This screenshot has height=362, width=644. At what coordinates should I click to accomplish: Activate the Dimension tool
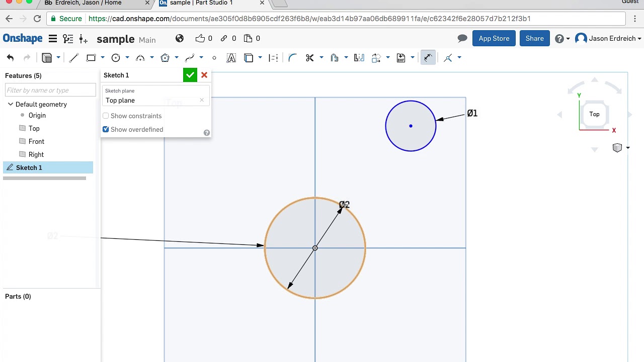click(x=428, y=58)
